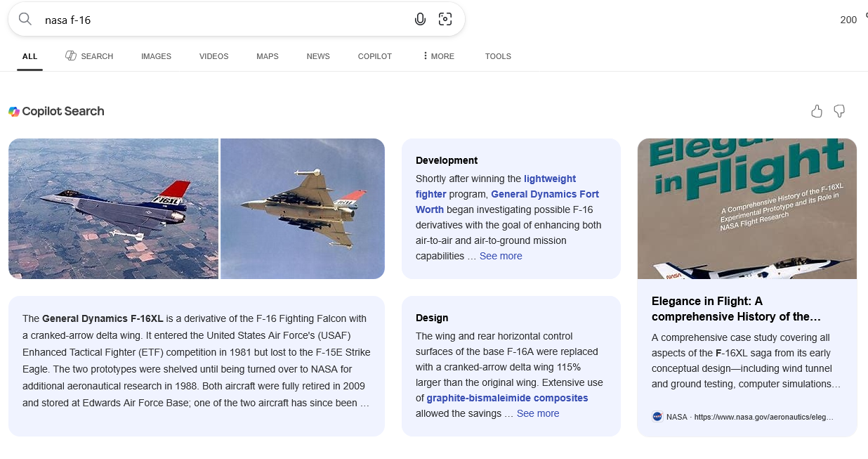This screenshot has width=868, height=459.
Task: Open the Copilot Search tab
Action: tap(89, 56)
